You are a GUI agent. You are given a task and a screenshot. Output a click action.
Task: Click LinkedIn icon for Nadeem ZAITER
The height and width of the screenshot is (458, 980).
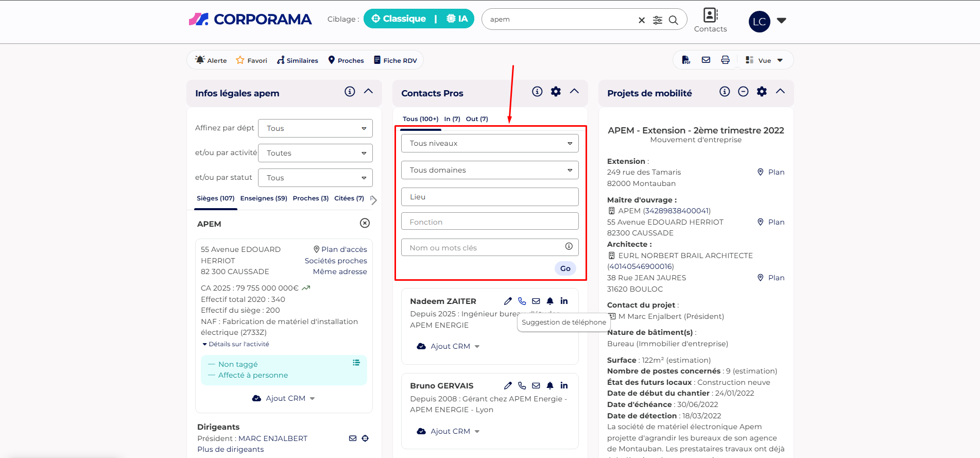564,301
